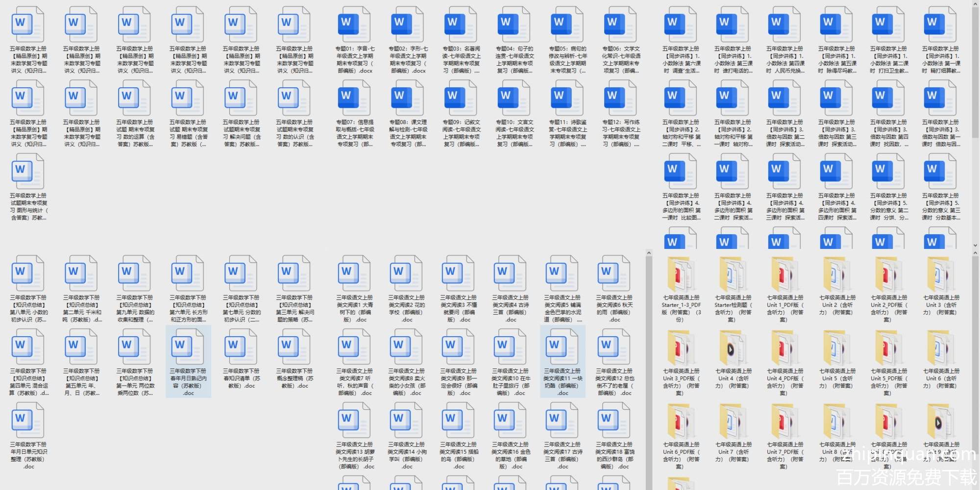Select 小数除法 第六课时 document icon

681,24
